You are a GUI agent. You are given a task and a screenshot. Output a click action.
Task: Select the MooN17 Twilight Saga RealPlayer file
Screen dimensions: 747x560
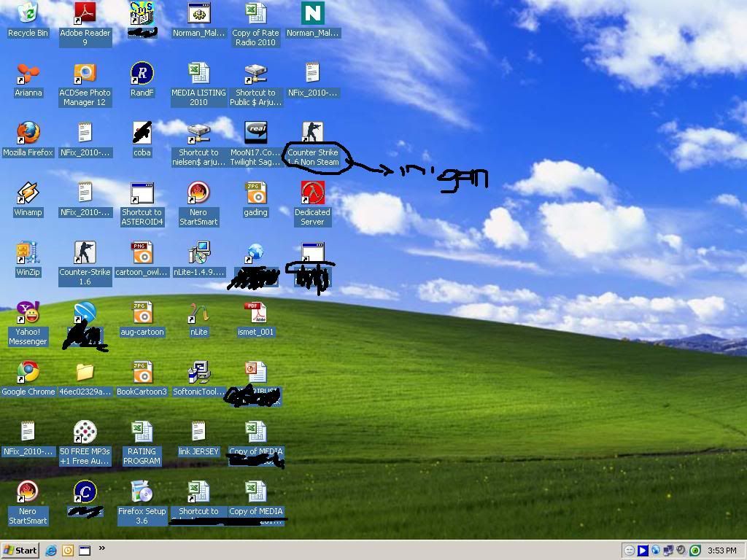click(x=255, y=144)
